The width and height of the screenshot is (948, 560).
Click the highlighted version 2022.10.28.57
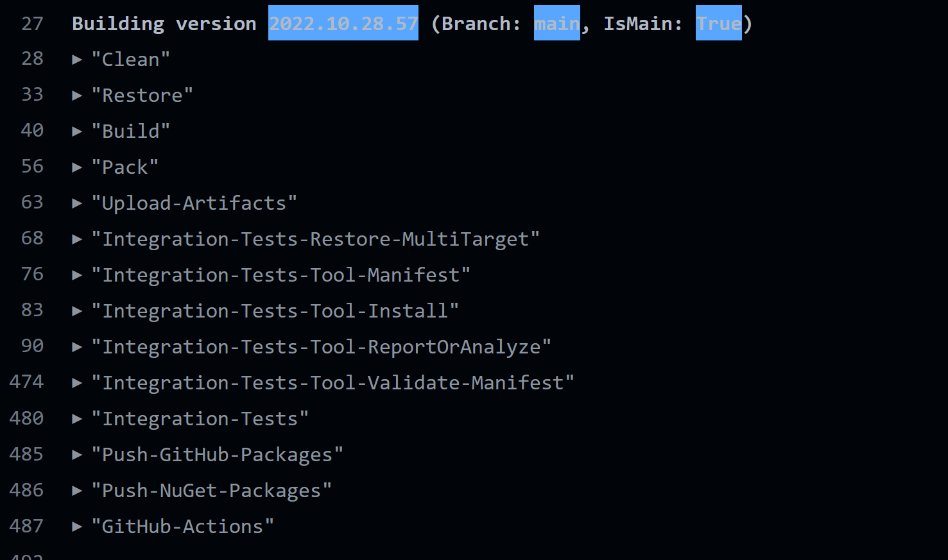[x=343, y=24]
